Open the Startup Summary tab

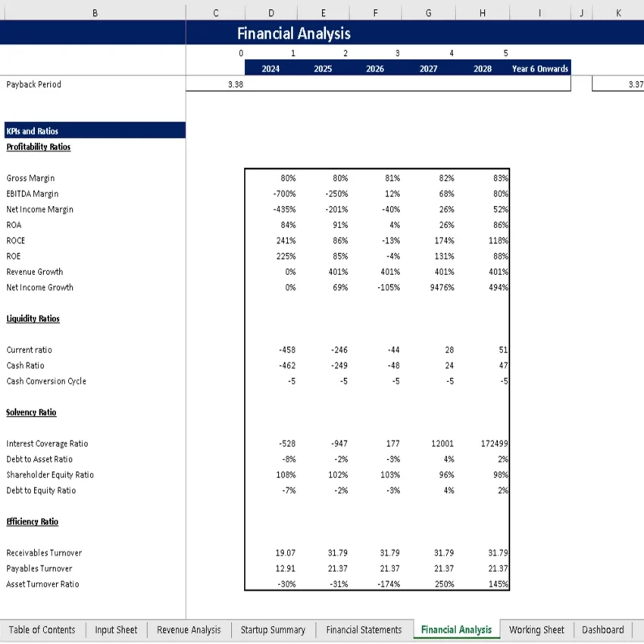click(273, 630)
